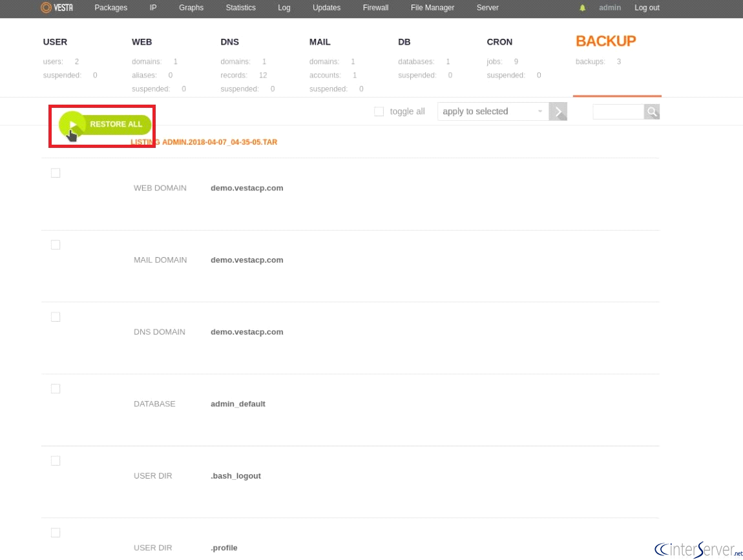This screenshot has height=560, width=743.
Task: Click the apply arrow button
Action: (x=558, y=111)
